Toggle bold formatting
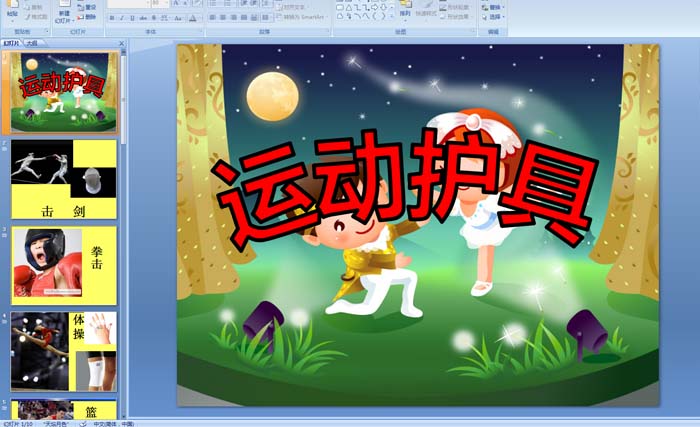 click(x=112, y=18)
